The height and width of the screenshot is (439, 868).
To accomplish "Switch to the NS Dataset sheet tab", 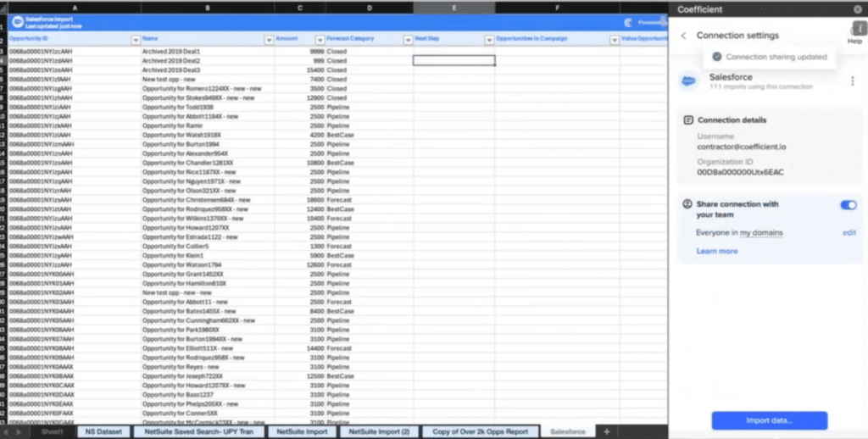I will pyautogui.click(x=103, y=432).
